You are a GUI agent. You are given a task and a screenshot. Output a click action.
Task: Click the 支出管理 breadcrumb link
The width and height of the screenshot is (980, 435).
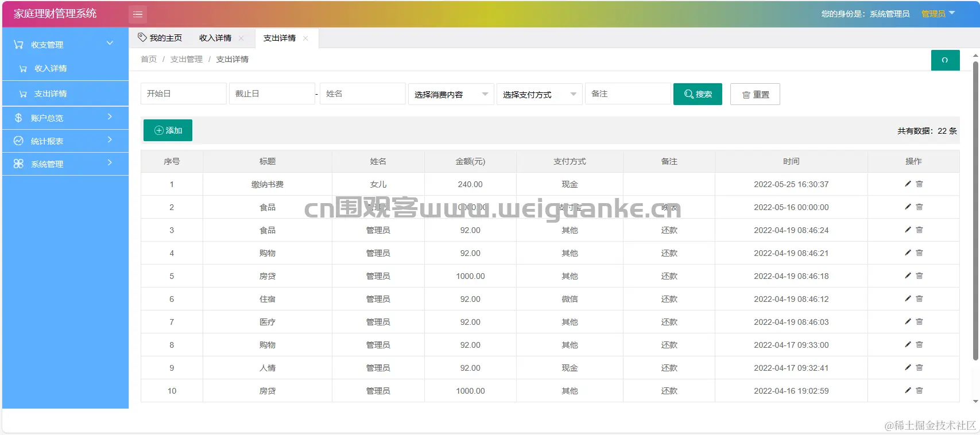click(x=187, y=59)
